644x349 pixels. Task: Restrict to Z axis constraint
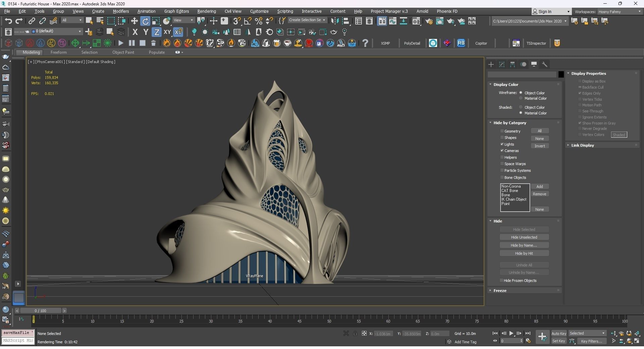156,32
